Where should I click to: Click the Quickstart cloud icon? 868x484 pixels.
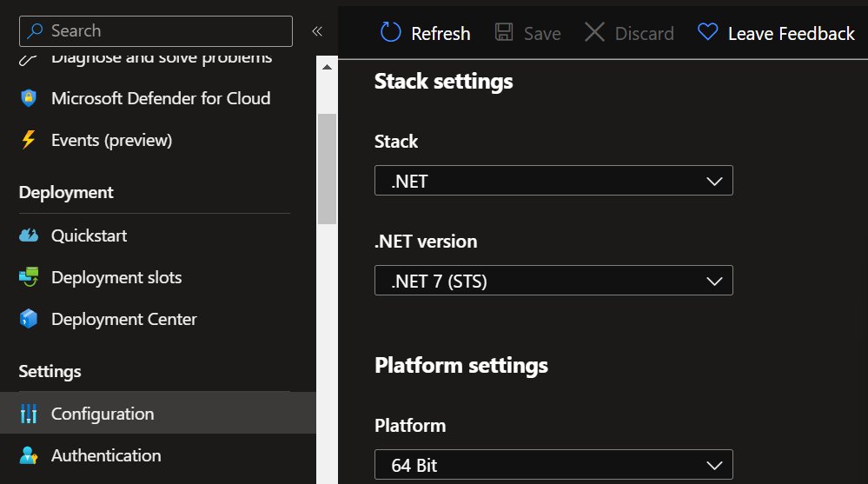[29, 235]
